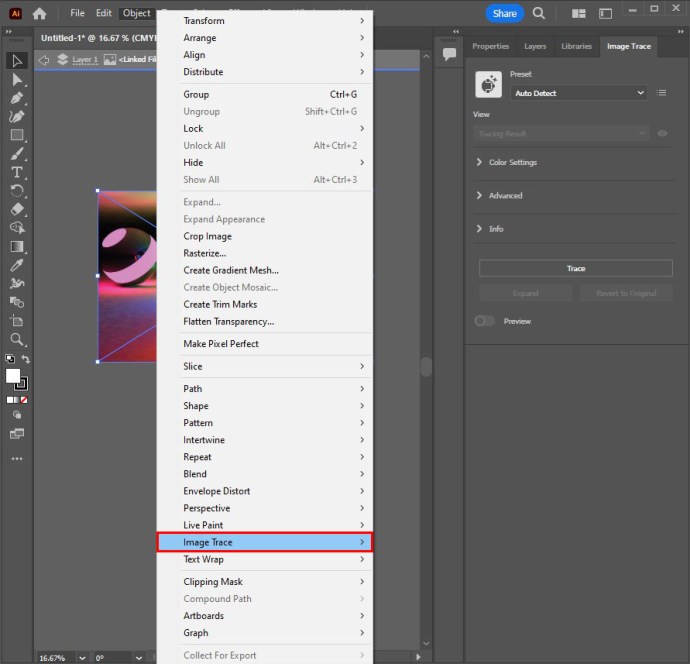
Task: Select the Eyedropper tool
Action: [17, 265]
